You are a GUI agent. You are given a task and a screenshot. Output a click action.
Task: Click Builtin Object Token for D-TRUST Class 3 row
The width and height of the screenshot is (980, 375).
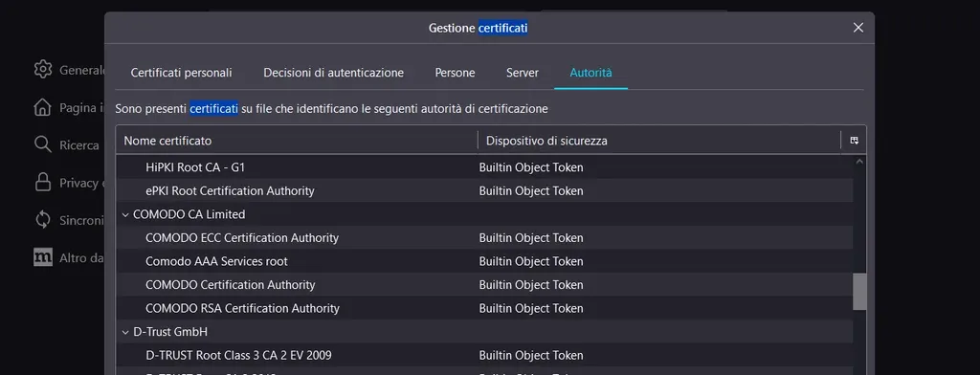pyautogui.click(x=530, y=355)
